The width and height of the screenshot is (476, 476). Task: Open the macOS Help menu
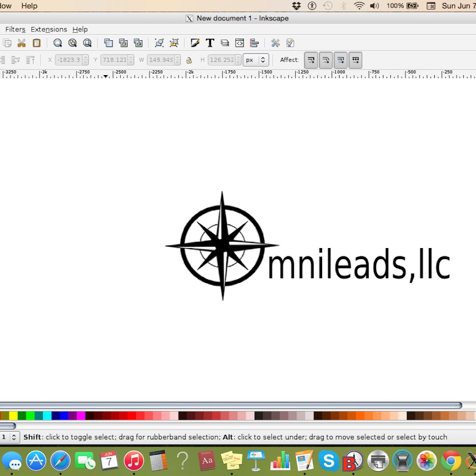30,6
